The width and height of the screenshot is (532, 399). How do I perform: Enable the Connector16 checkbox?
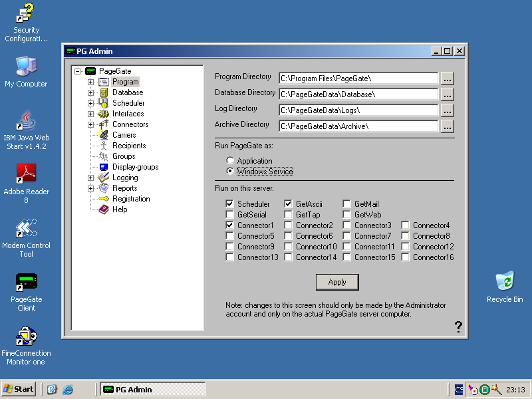point(405,257)
